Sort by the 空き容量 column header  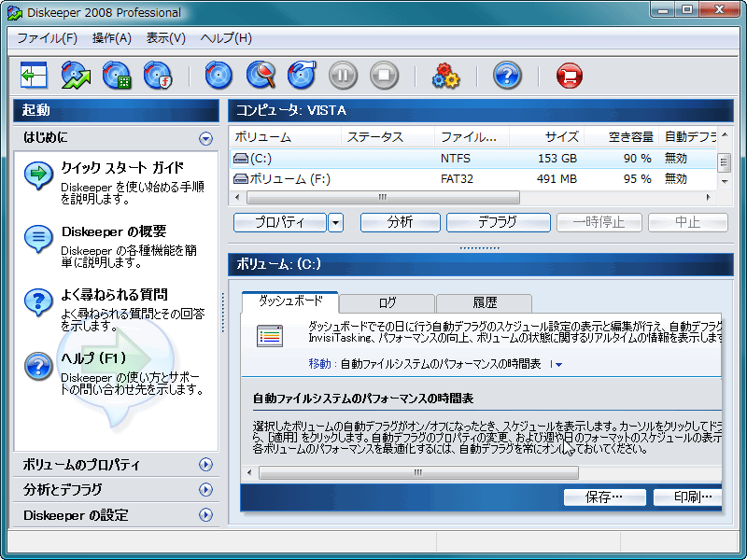pos(621,137)
